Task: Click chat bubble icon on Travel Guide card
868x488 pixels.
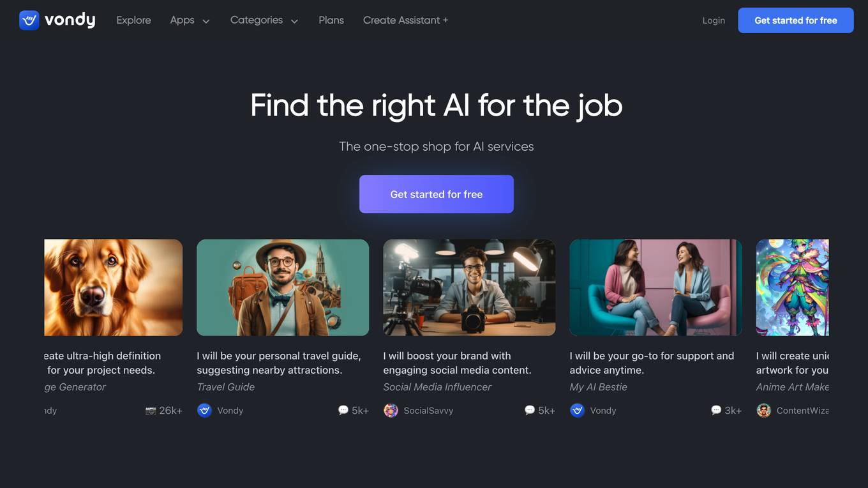Action: click(343, 410)
